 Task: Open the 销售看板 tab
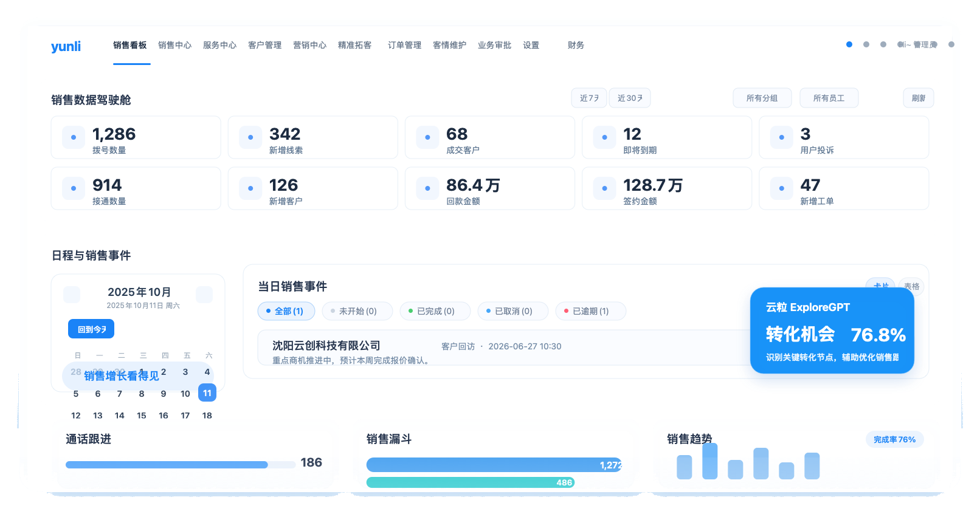click(x=130, y=45)
